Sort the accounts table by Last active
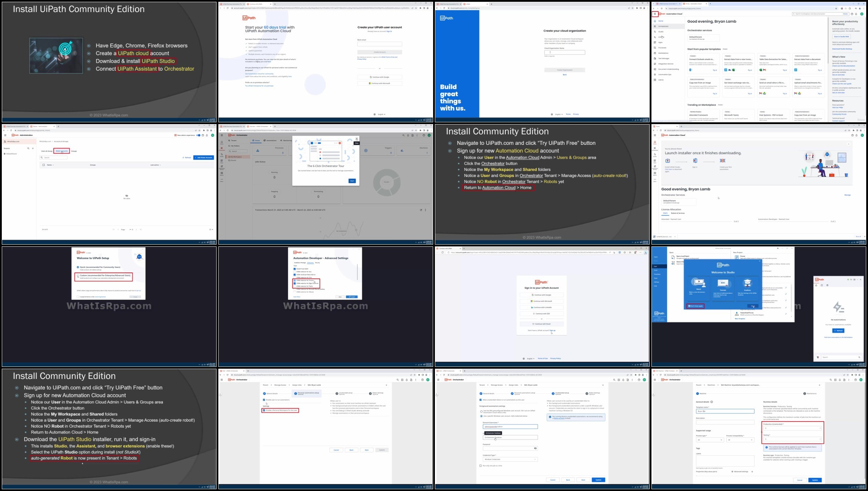The image size is (868, 491). (x=155, y=165)
